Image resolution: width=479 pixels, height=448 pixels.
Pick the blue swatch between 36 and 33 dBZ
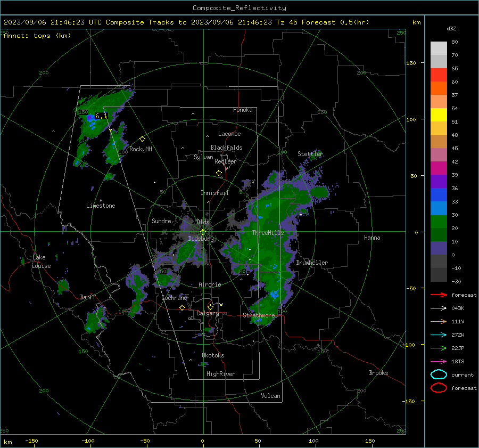tap(439, 195)
